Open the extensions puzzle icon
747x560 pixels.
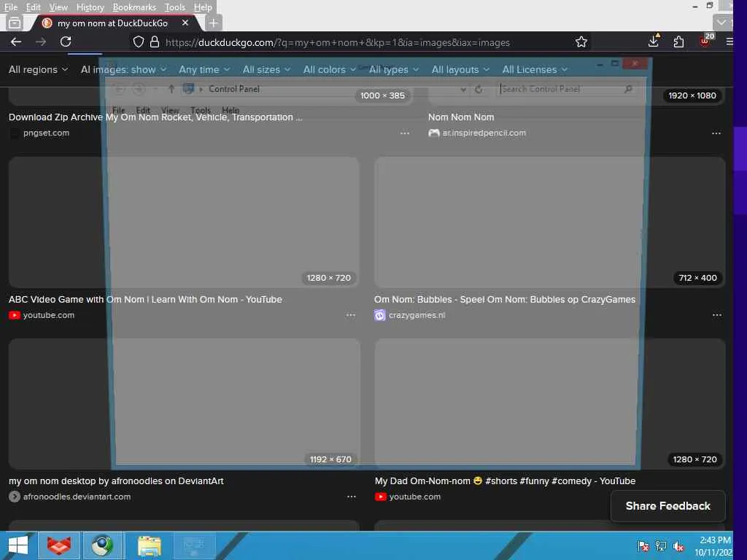click(x=679, y=42)
